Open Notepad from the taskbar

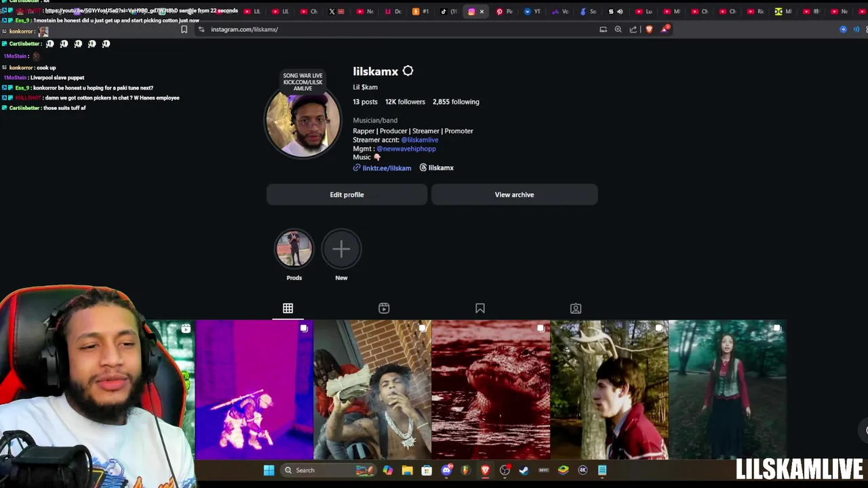(602, 470)
